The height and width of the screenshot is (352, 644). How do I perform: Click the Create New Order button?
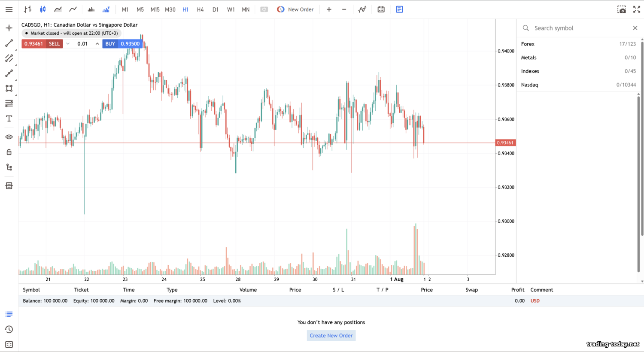[x=331, y=336]
